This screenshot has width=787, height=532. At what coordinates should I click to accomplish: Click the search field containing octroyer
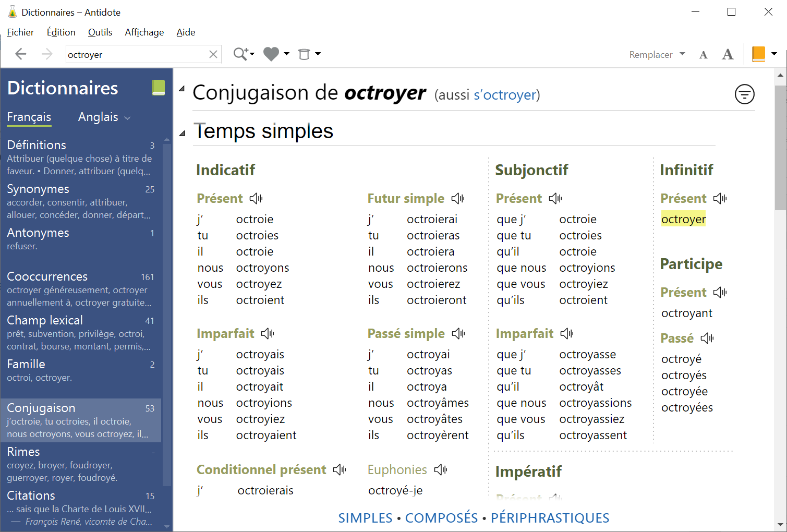(x=136, y=55)
